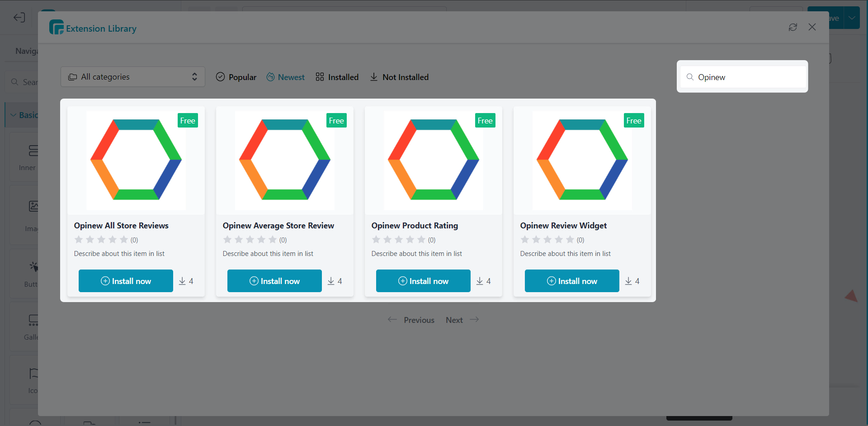Close the Extension Library dialog

pyautogui.click(x=812, y=27)
